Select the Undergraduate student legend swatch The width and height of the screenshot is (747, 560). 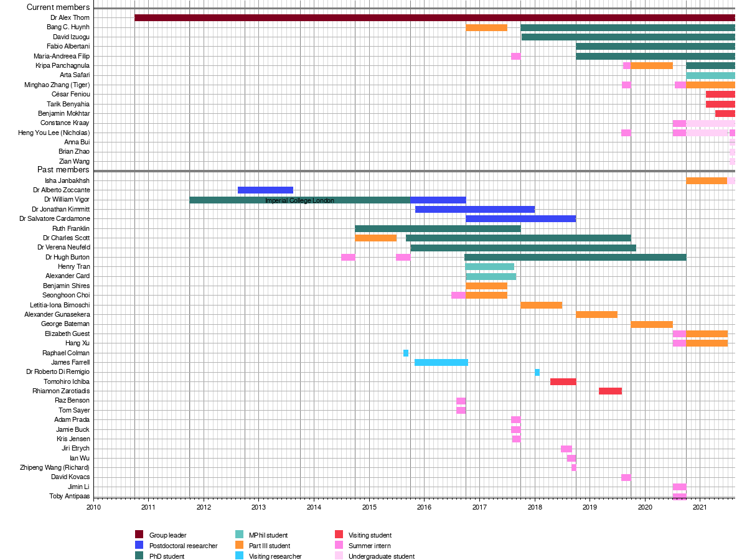(x=339, y=556)
